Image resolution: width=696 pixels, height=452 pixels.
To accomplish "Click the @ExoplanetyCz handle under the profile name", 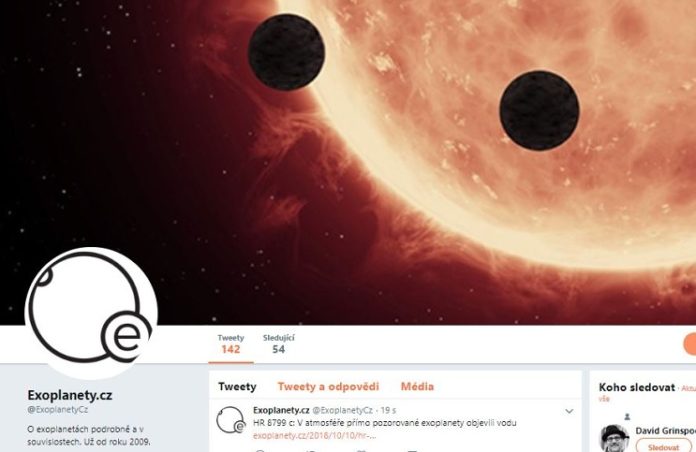I will [57, 409].
